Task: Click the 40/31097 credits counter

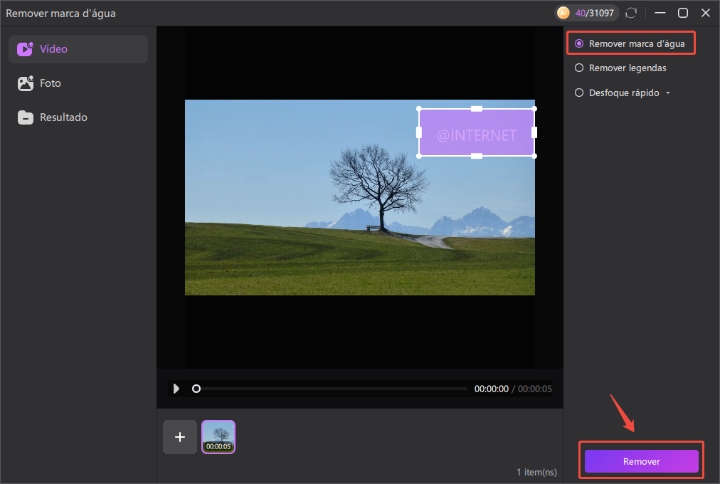Action: click(596, 13)
